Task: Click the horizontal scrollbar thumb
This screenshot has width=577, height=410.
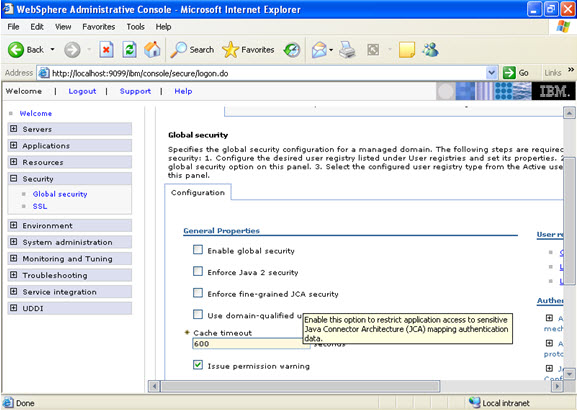Action: pos(300,386)
